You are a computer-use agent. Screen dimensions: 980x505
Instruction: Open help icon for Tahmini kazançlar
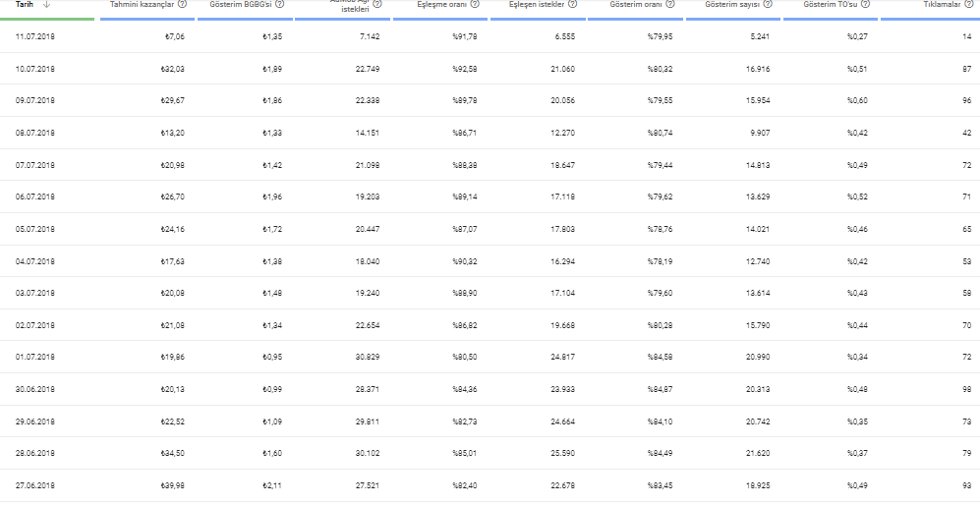[x=182, y=4]
